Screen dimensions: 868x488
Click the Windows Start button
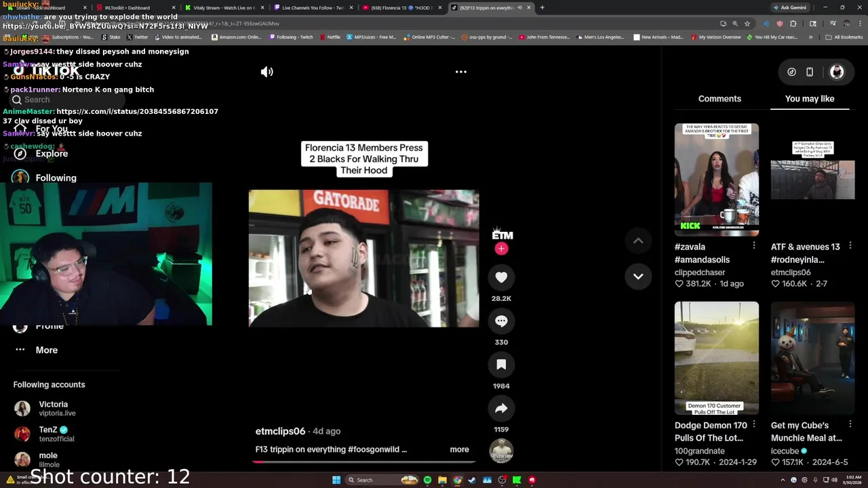[336, 480]
